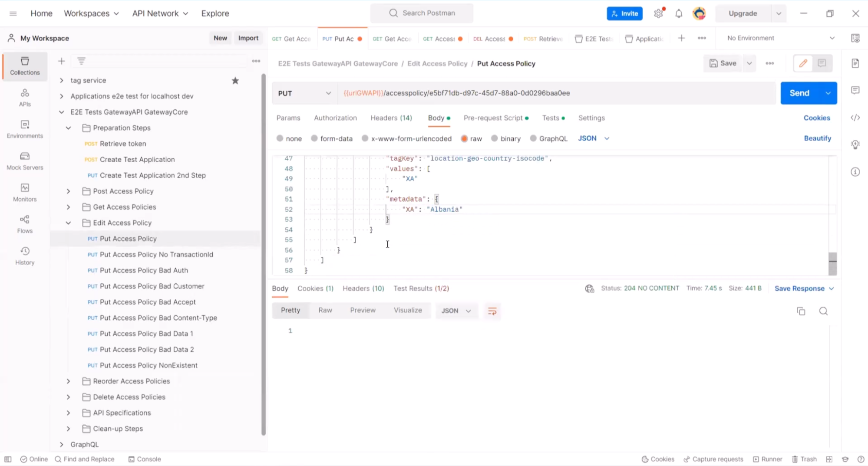Copy the response body with copy icon
The image size is (868, 466).
801,311
